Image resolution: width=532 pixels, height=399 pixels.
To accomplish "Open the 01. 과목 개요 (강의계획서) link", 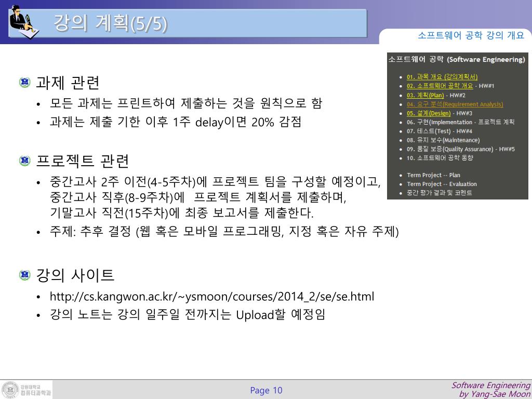I will click(442, 77).
